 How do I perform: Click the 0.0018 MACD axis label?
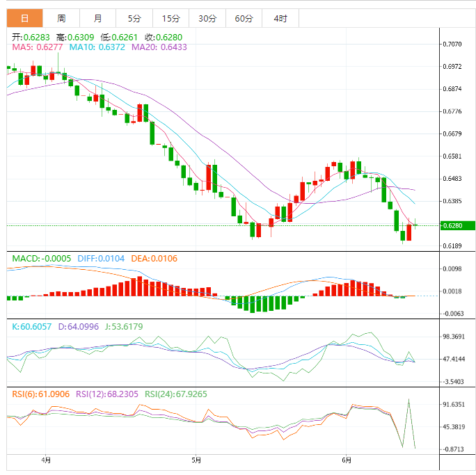click(452, 291)
